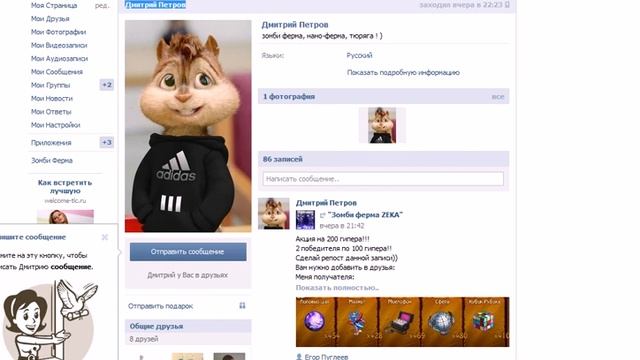
Task: Open the 86 записей wall header
Action: 384,159
